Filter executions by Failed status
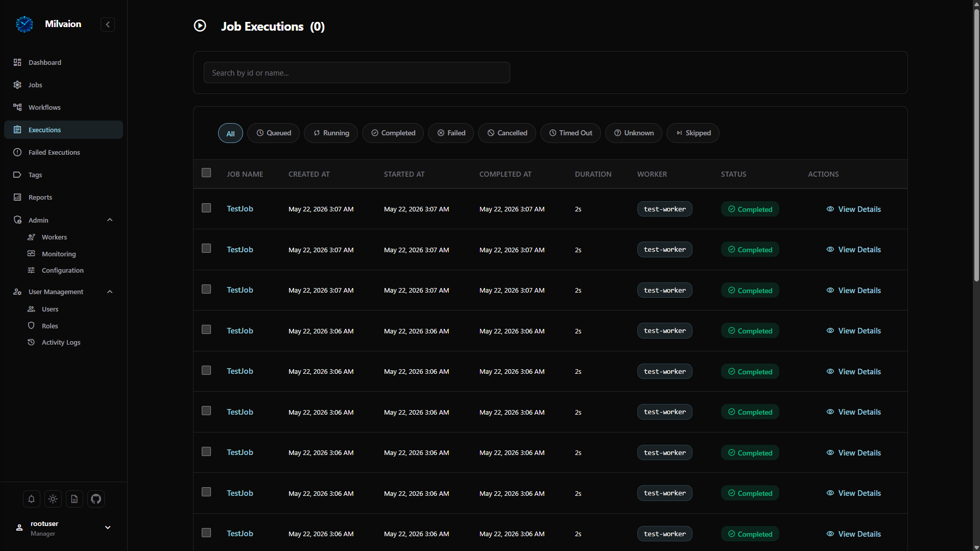980x551 pixels. click(451, 133)
